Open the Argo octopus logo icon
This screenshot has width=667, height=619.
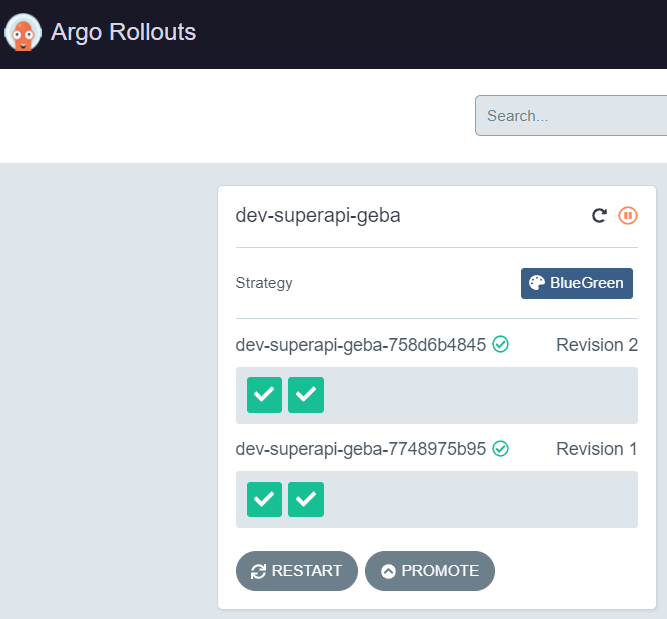pos(23,32)
